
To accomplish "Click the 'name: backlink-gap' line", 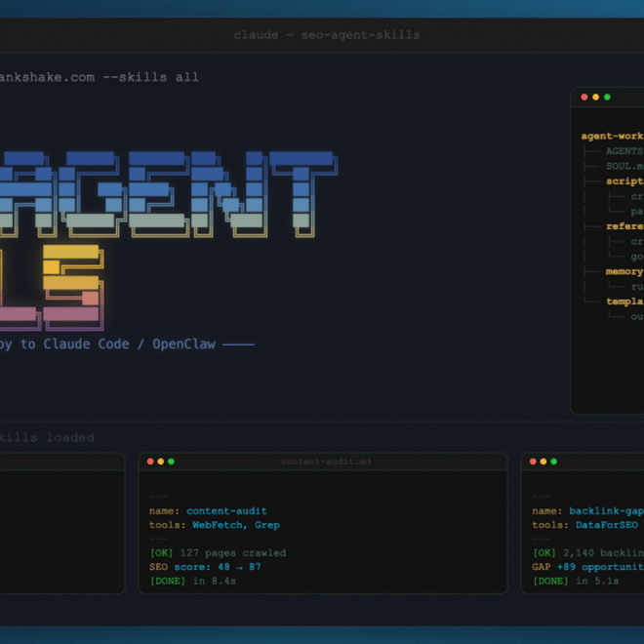I will (587, 511).
